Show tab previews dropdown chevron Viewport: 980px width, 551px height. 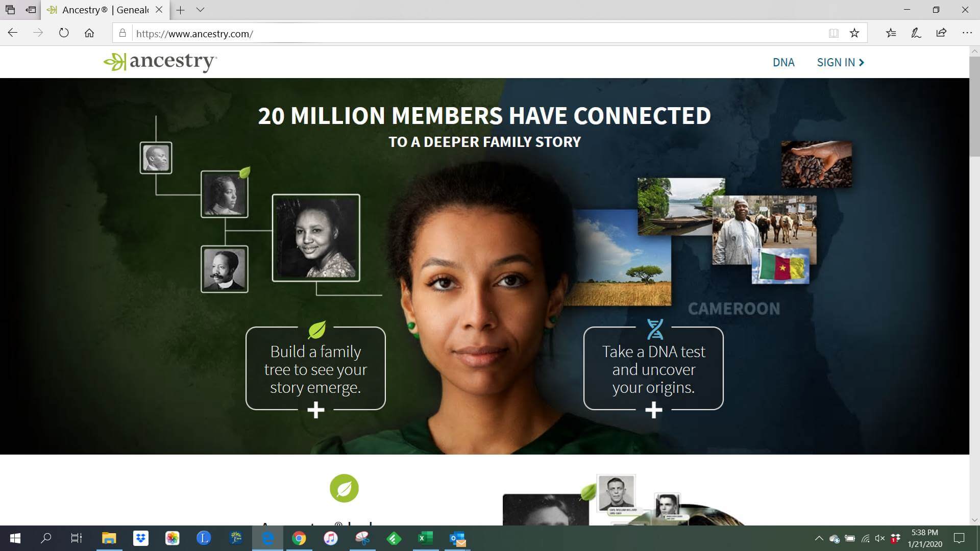coord(200,10)
